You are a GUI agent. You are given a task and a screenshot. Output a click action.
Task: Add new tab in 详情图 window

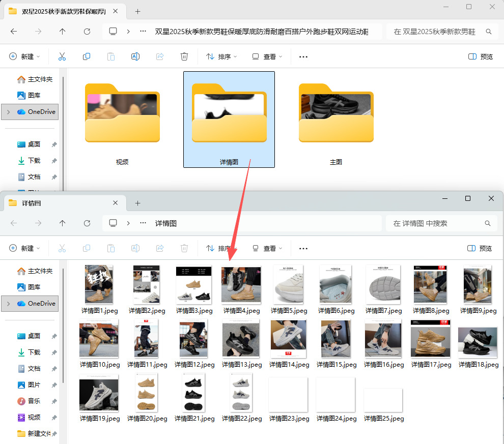137,203
